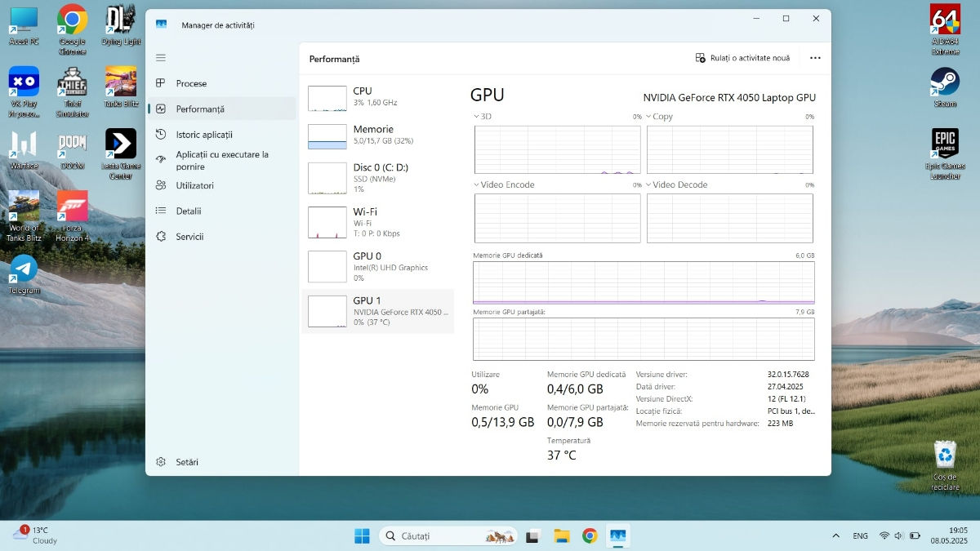This screenshot has height=551, width=980.
Task: Open the Video Decode graph dropdown
Action: [676, 184]
